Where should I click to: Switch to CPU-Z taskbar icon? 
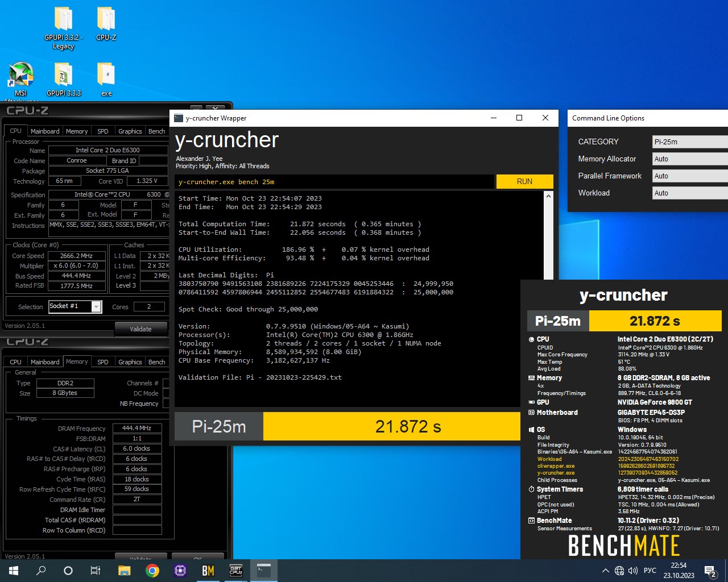click(236, 571)
